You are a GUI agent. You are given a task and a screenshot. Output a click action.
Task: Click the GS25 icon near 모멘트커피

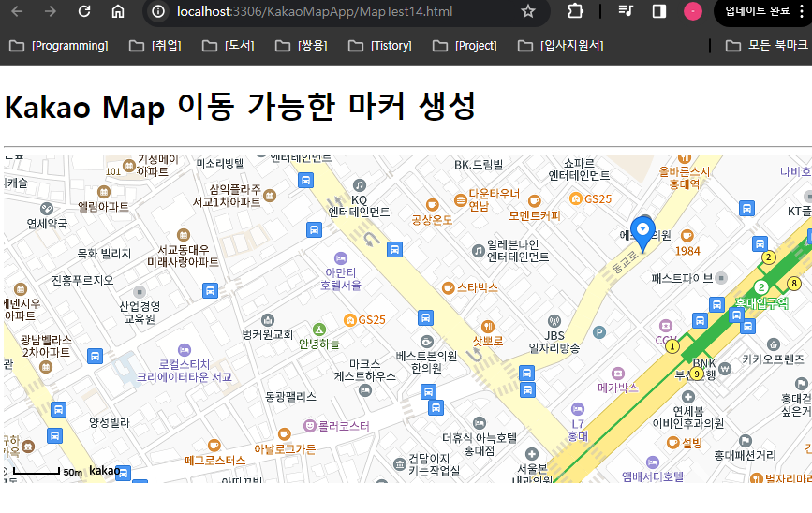(575, 198)
